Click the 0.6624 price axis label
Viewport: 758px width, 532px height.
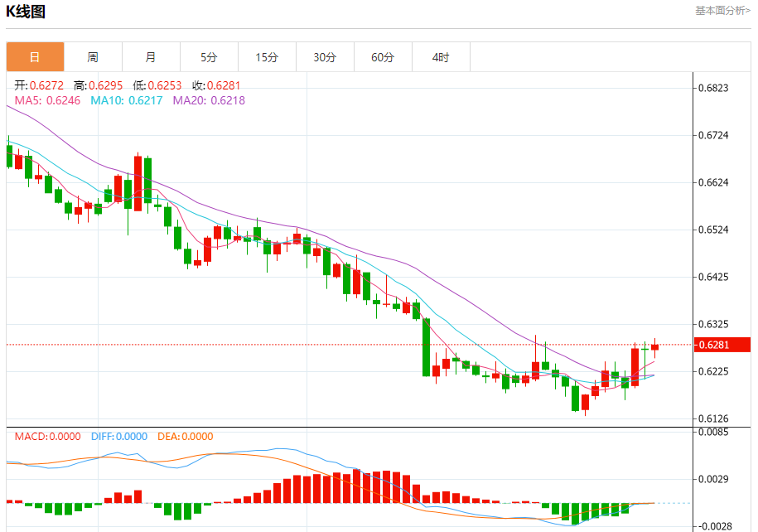click(713, 182)
